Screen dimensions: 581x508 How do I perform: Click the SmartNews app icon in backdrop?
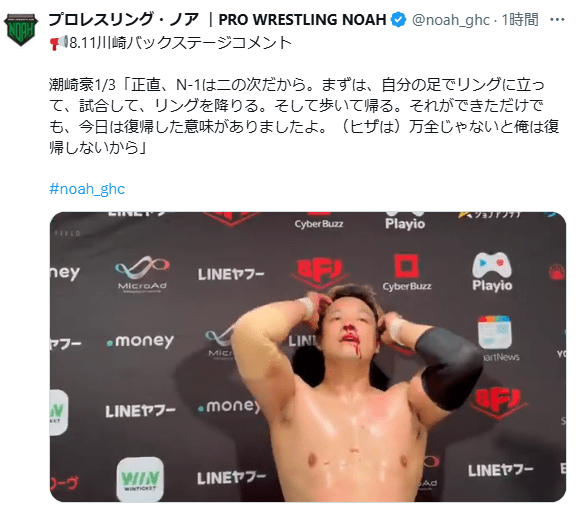(x=495, y=332)
